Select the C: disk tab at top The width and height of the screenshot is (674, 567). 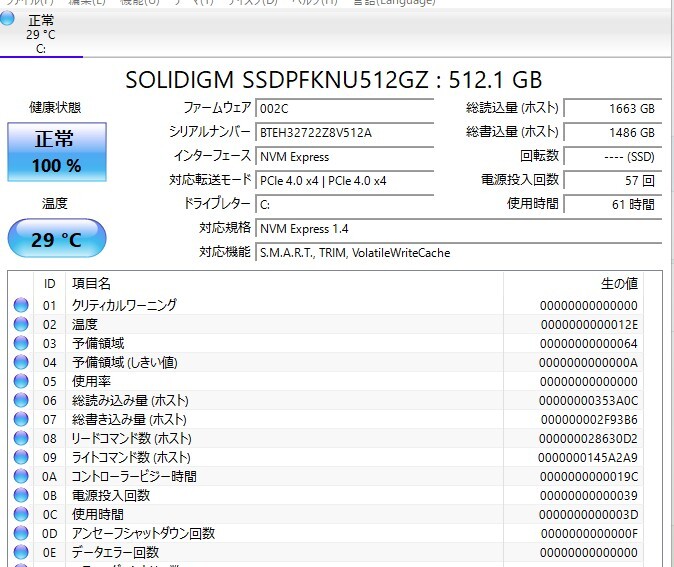pyautogui.click(x=40, y=34)
